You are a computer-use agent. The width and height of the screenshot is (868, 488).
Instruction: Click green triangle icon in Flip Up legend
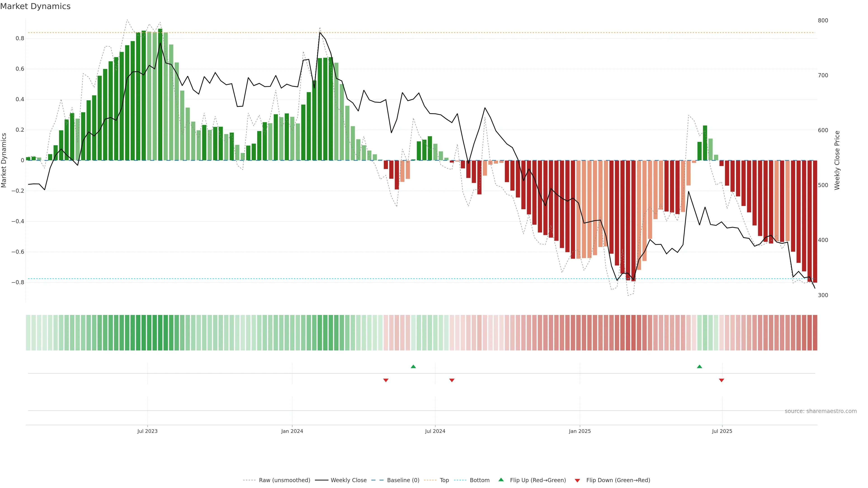(501, 480)
